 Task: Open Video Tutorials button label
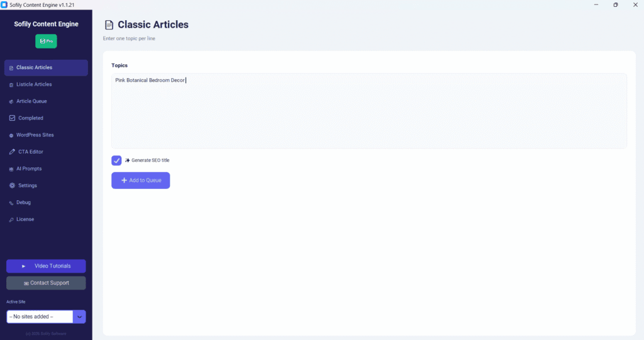click(x=53, y=266)
